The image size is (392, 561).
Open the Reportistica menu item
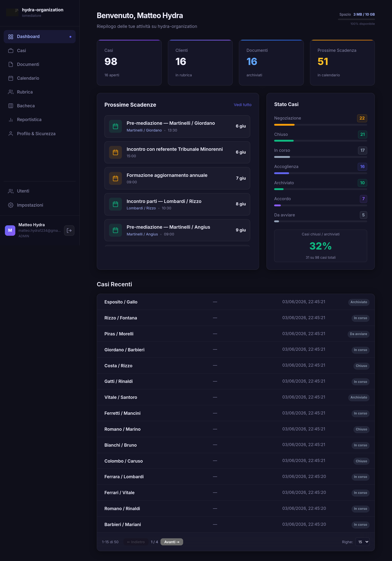coord(40,120)
